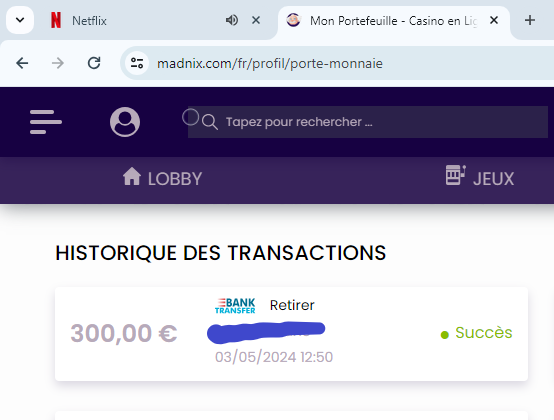Click the magnifier search icon

(x=210, y=122)
